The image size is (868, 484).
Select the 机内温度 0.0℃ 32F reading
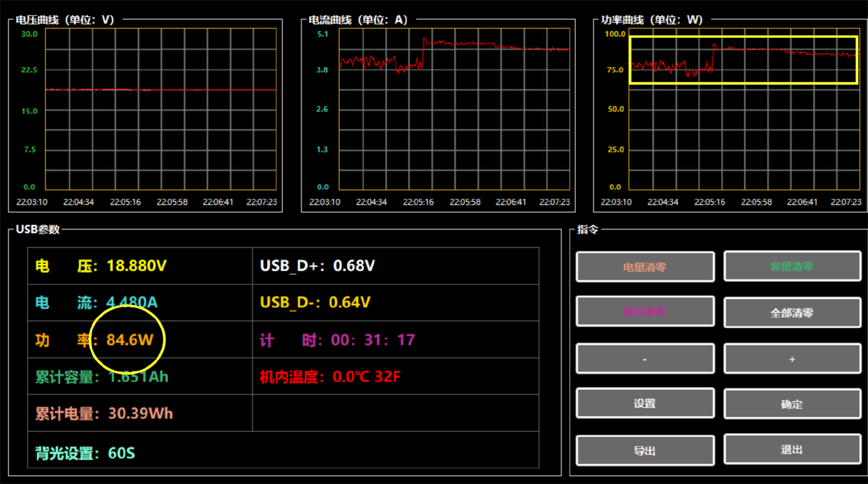367,377
